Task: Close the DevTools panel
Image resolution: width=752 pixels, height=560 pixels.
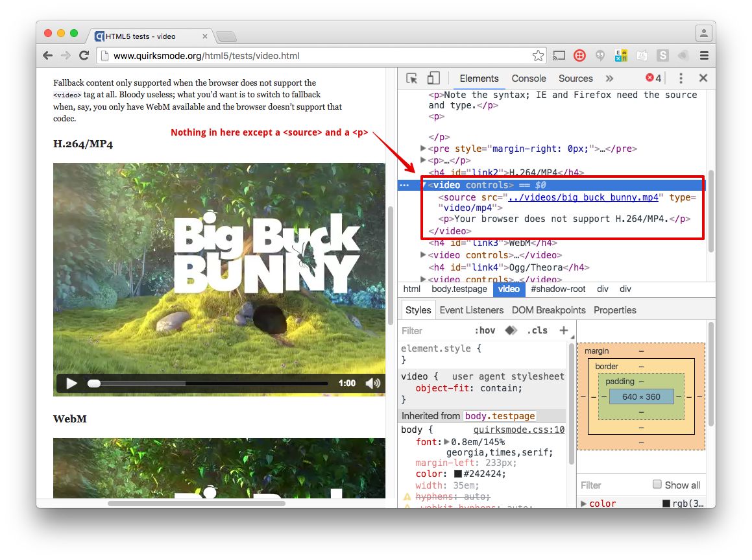Action: [703, 78]
